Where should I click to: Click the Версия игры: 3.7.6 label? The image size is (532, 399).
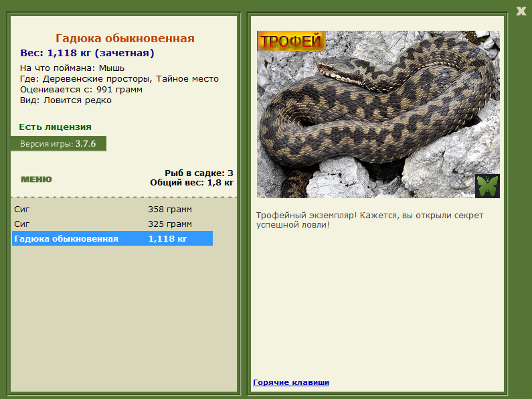tap(58, 143)
